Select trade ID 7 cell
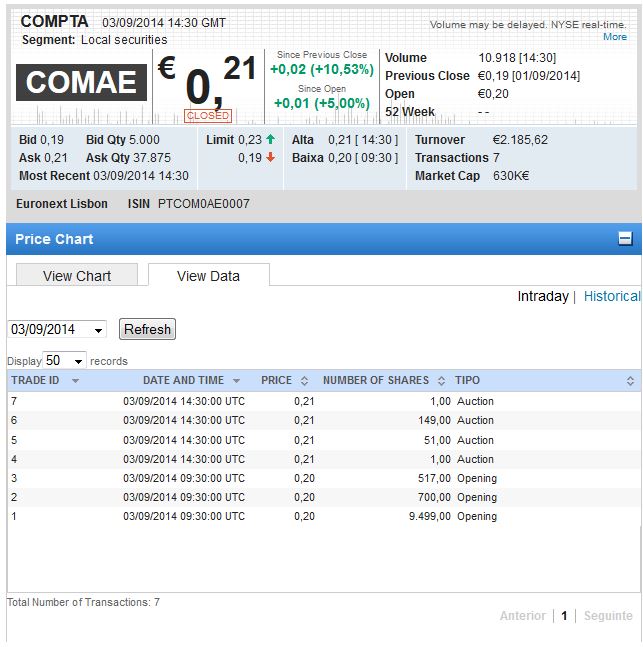The width and height of the screenshot is (643, 647). tap(14, 401)
